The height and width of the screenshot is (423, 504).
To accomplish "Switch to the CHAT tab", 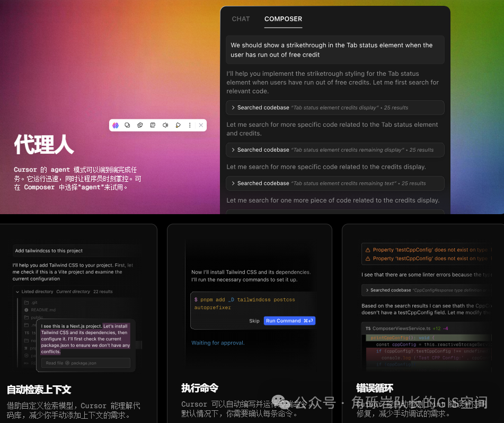I will point(241,19).
